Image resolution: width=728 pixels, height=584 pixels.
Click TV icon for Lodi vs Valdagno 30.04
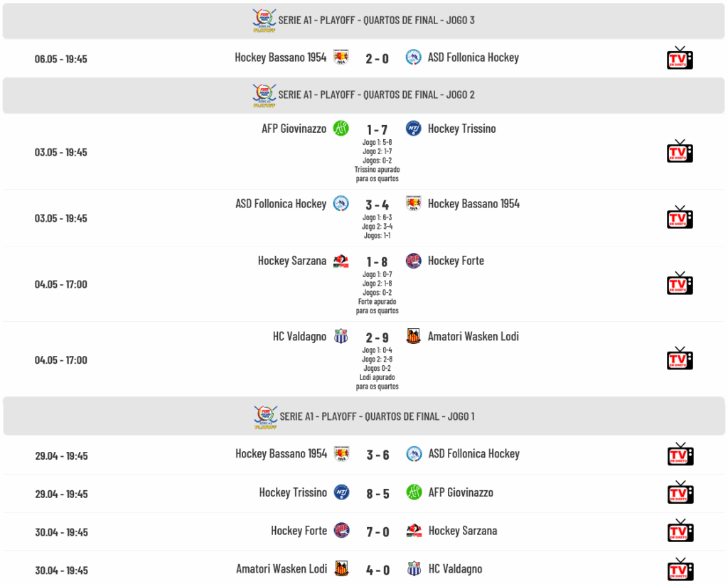pyautogui.click(x=680, y=570)
